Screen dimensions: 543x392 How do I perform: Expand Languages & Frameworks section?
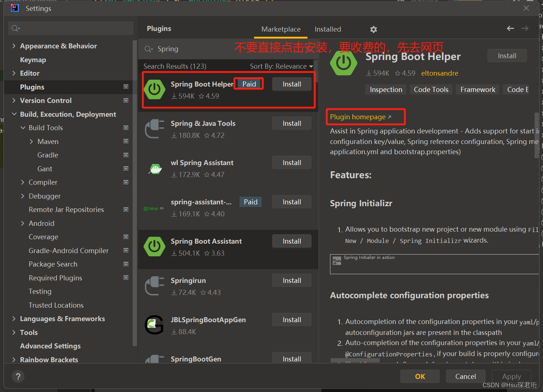pos(14,319)
